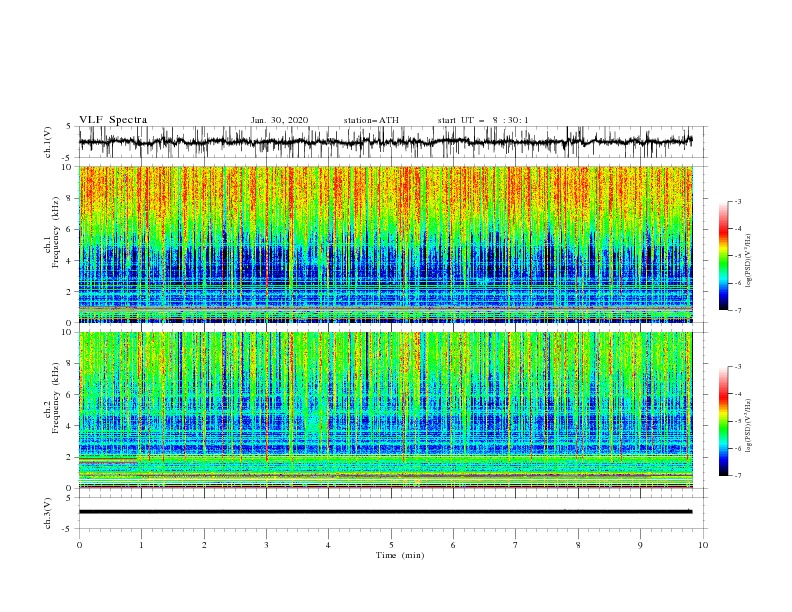792x612 pixels.
Task: Click the time axis tick label "5"
Action: (x=391, y=545)
